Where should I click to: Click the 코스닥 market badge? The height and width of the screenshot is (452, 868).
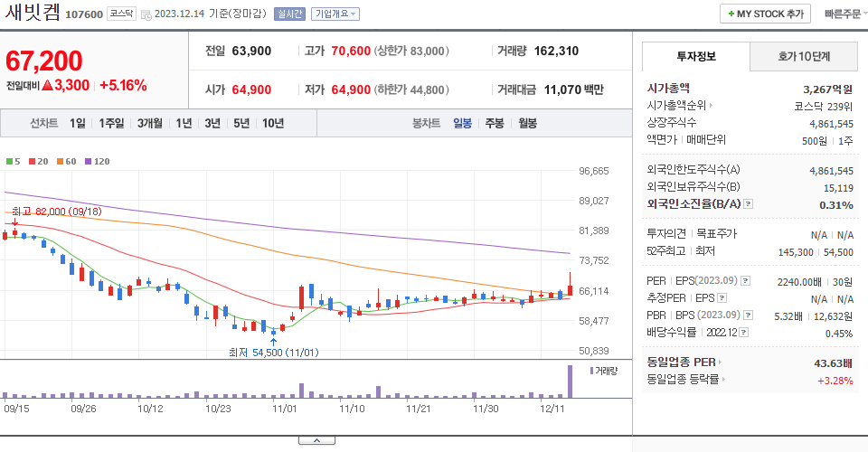pyautogui.click(x=121, y=14)
